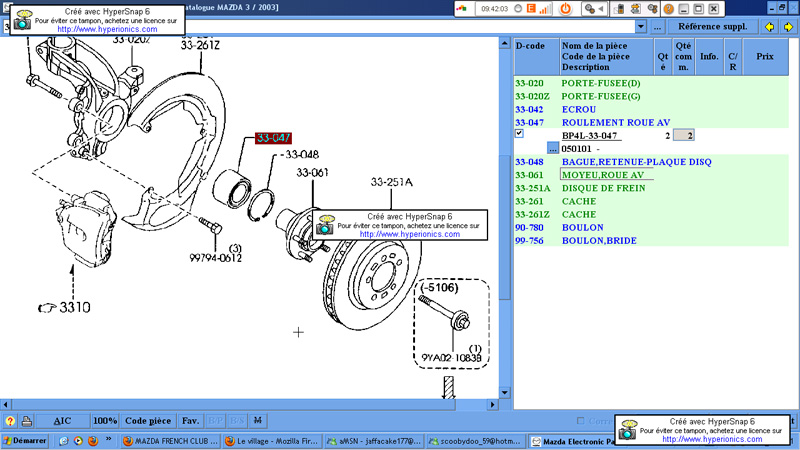The image size is (800, 450).
Task: Click the orange E icon in floating toolbar
Action: 531,9
